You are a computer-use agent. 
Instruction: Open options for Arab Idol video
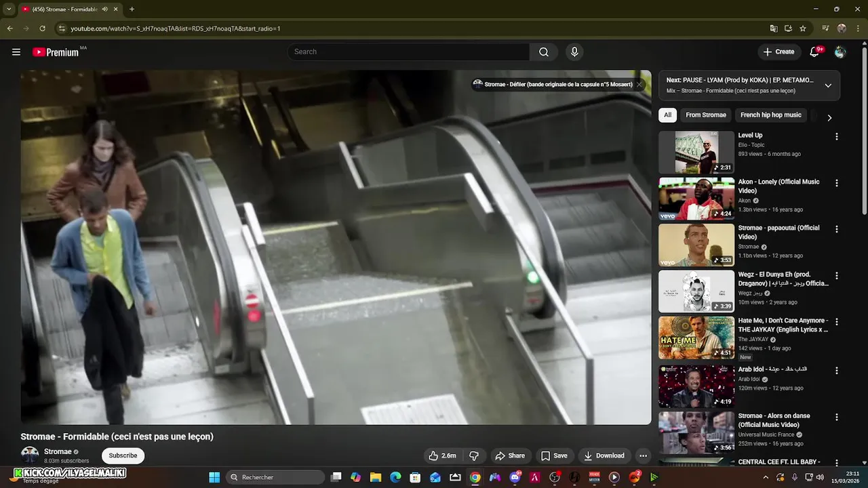tap(836, 371)
